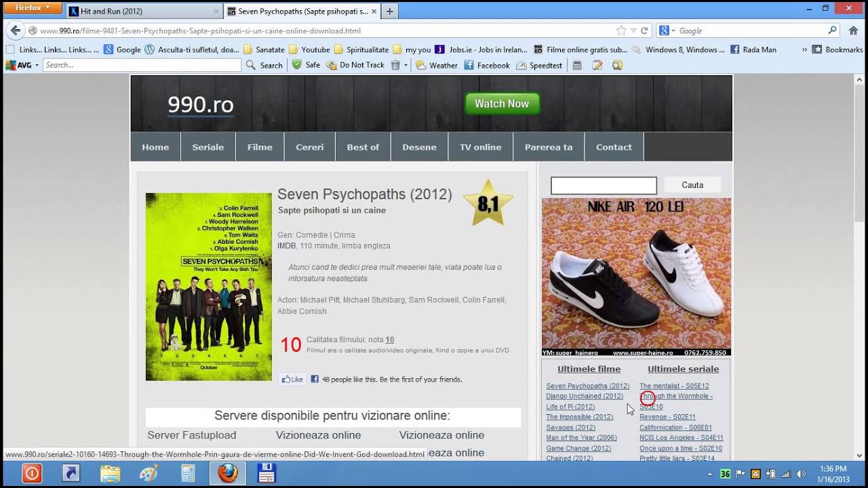This screenshot has height=488, width=868.
Task: Open the search engine selector dropdown
Action: point(667,30)
